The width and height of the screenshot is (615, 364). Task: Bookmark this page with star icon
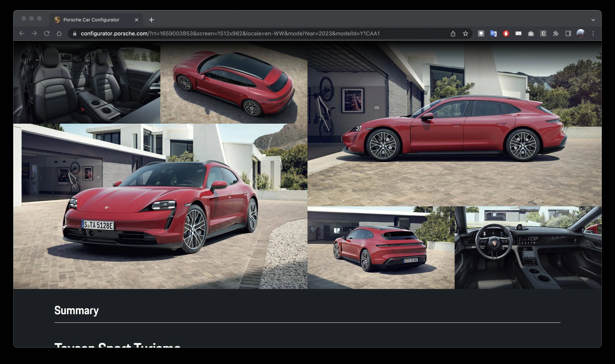click(465, 33)
